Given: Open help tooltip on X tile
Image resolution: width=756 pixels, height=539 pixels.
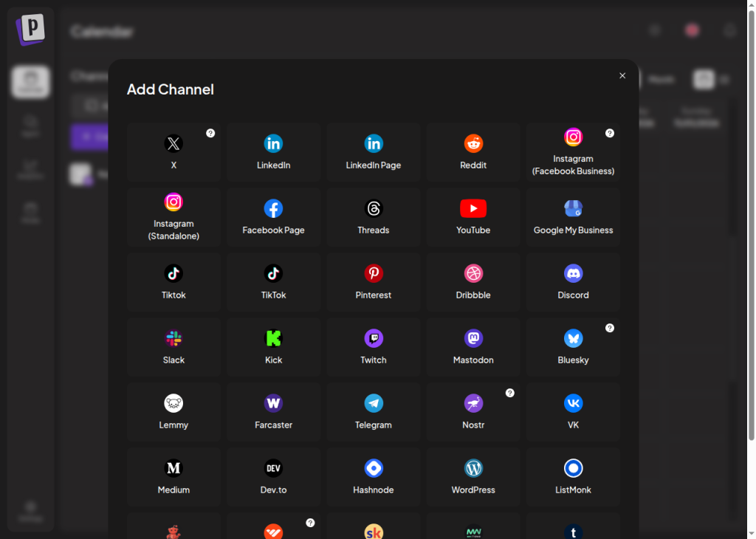Looking at the screenshot, I should [x=210, y=133].
